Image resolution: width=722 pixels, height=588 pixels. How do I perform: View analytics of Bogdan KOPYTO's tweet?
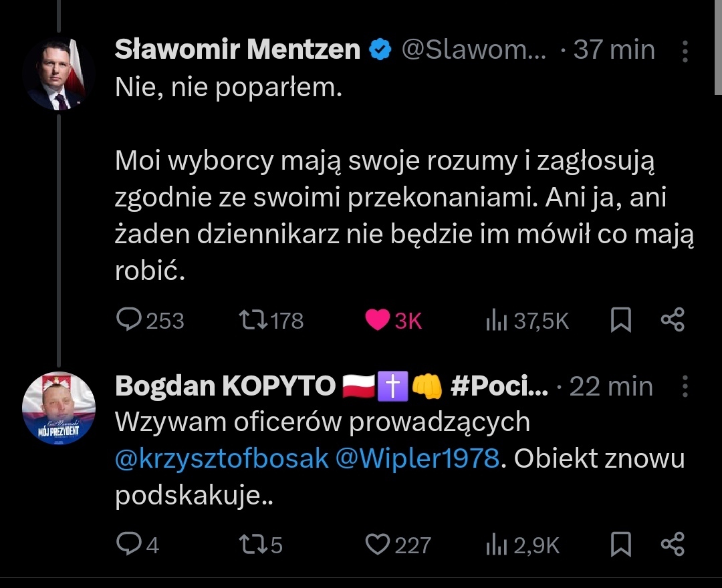495,545
